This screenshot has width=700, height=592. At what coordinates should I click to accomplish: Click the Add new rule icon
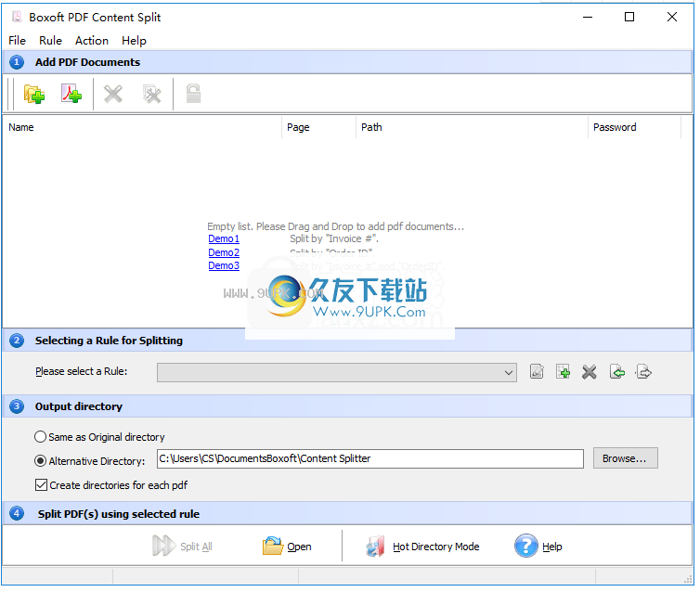coord(563,371)
